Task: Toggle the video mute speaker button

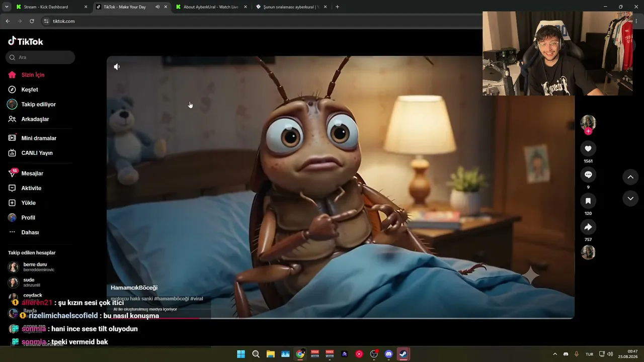Action: point(117,67)
